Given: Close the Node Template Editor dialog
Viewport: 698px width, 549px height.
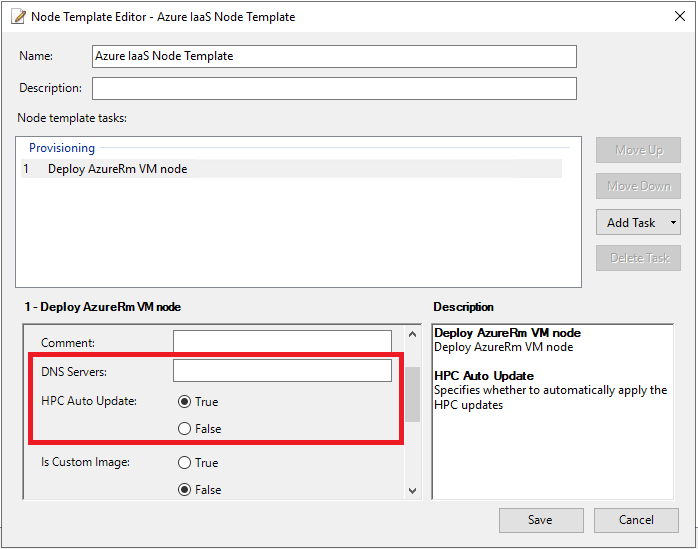Looking at the screenshot, I should (x=679, y=16).
